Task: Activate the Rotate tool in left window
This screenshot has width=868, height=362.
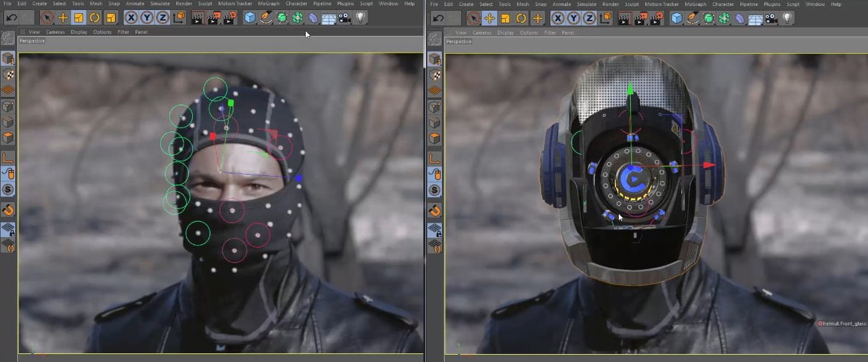Action: 94,18
